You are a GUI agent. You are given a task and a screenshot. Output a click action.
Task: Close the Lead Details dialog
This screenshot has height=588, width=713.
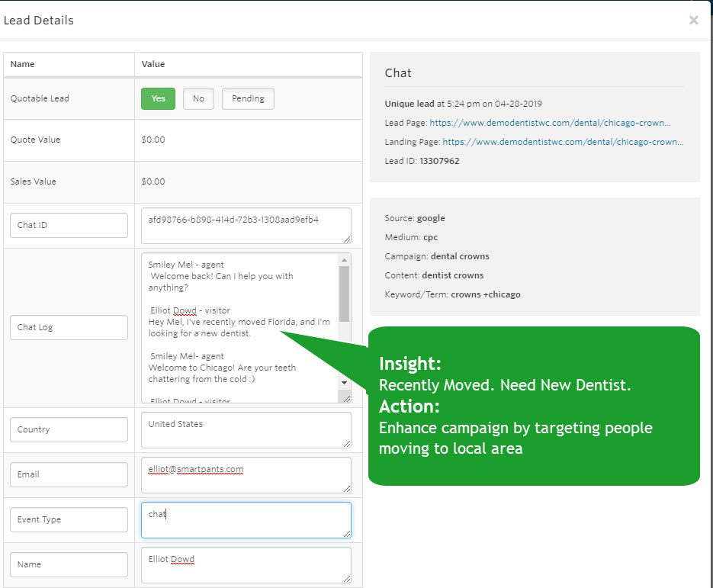pos(693,20)
